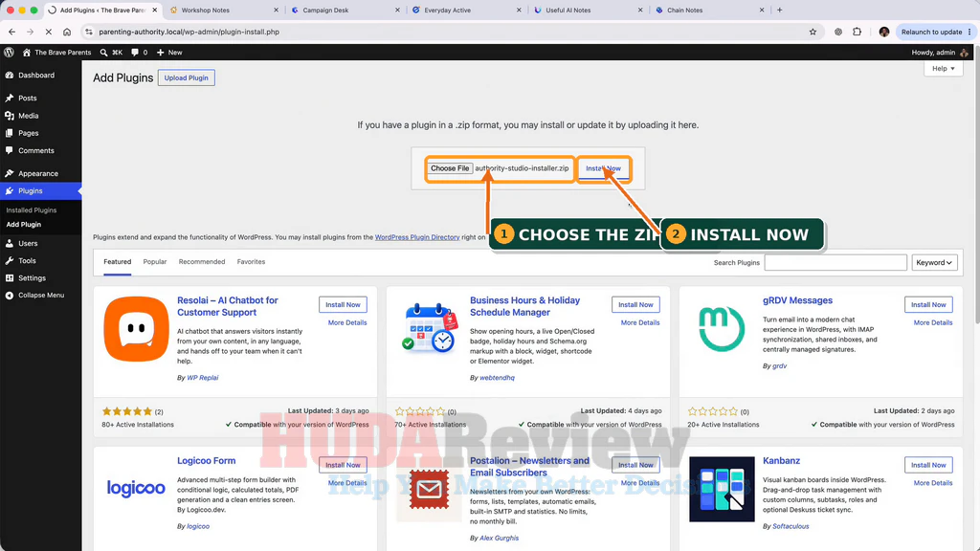Open the Softaculous author link
The width and height of the screenshot is (980, 551).
tap(791, 527)
